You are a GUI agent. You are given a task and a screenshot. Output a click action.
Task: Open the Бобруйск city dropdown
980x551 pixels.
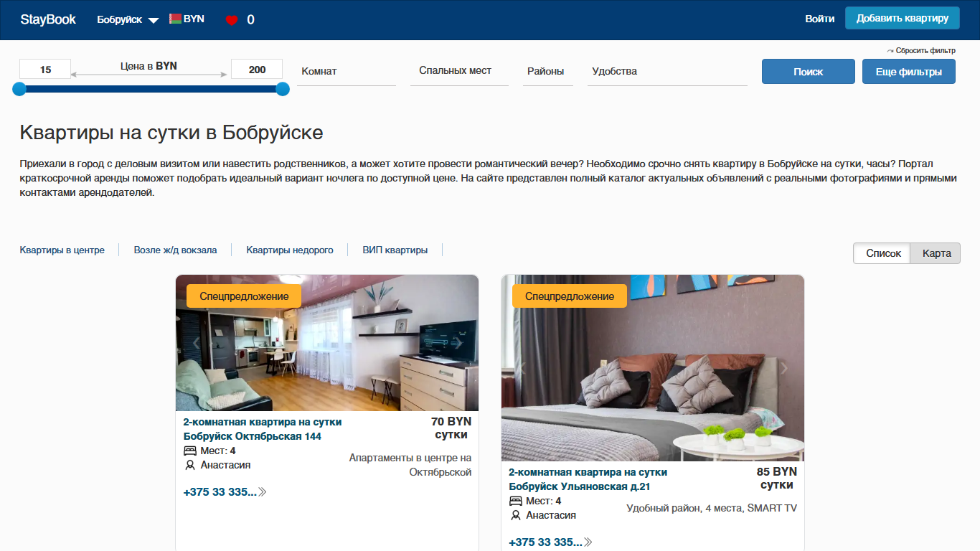(x=128, y=19)
